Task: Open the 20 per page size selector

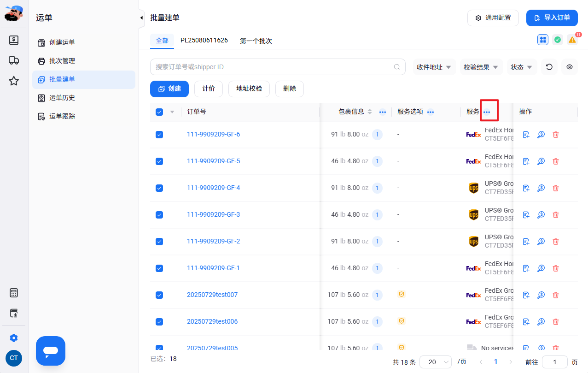Action: click(436, 362)
